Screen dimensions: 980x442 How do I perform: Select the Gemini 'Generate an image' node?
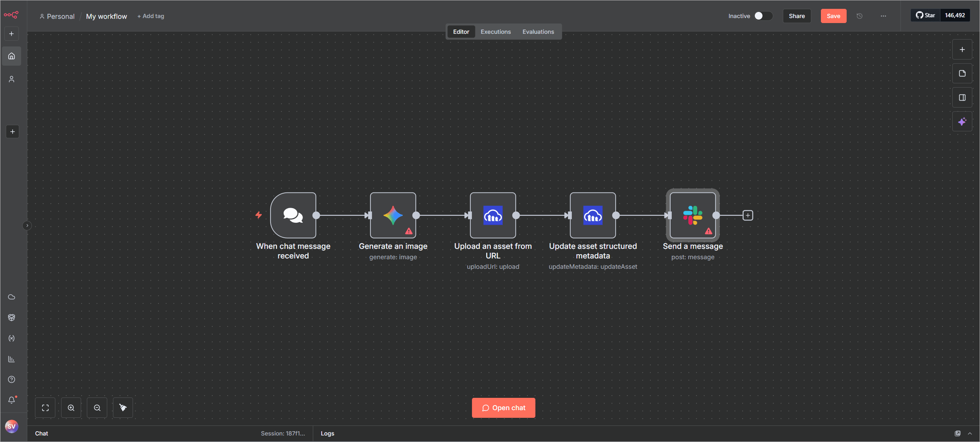(x=393, y=215)
